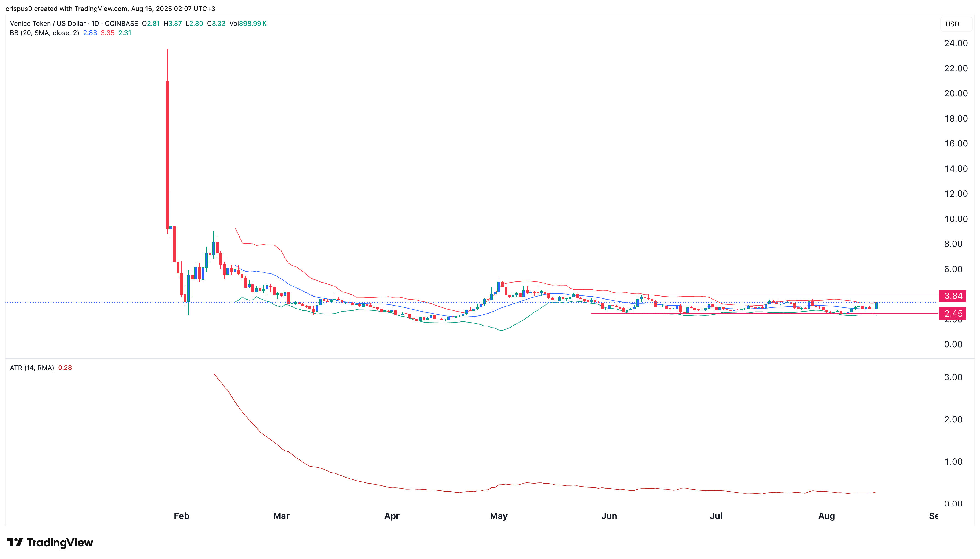This screenshot has width=980, height=559.
Task: Click the Vol 898.99K value
Action: point(248,23)
